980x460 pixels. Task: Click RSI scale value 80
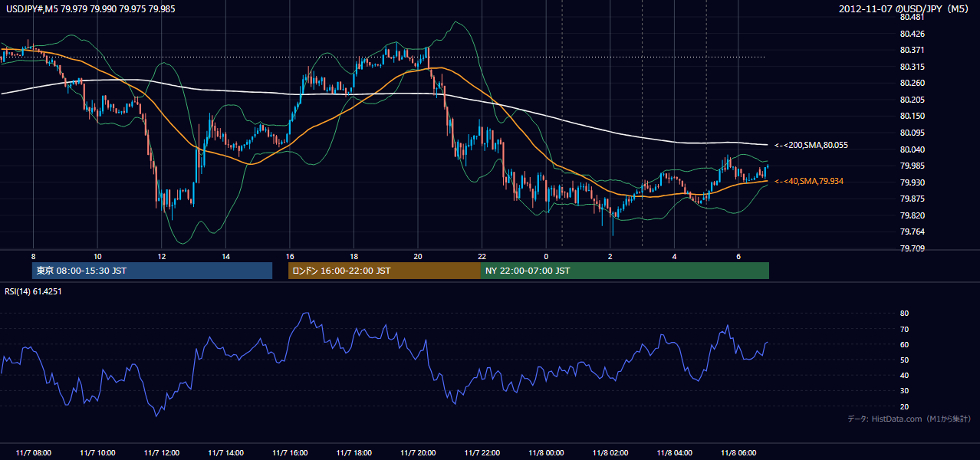click(904, 314)
